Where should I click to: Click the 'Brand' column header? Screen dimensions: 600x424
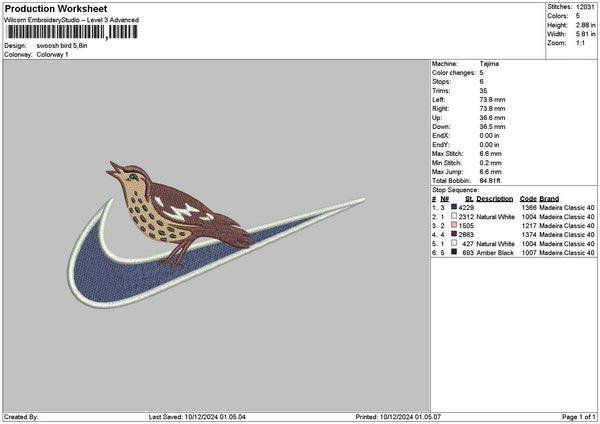(x=549, y=199)
